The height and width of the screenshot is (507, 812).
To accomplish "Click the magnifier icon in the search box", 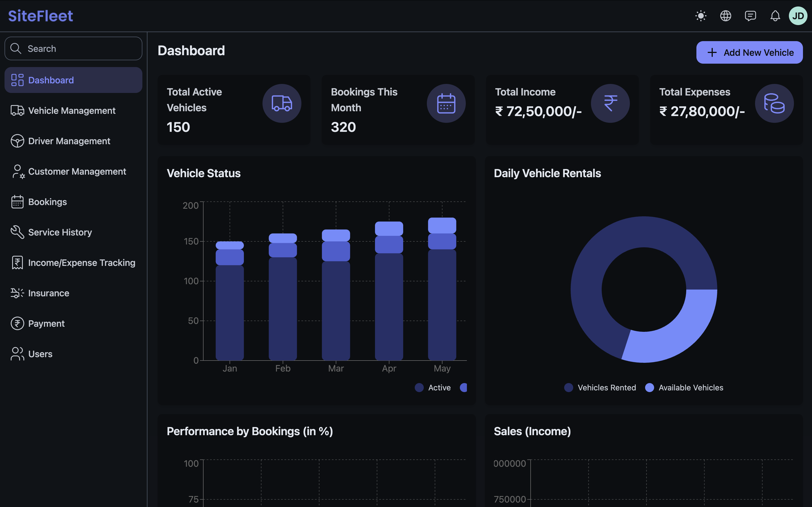I will pyautogui.click(x=16, y=49).
